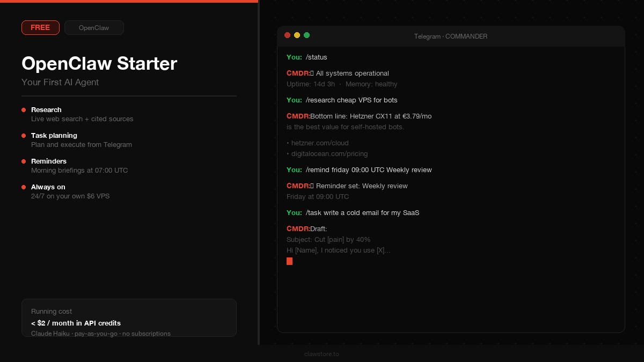The height and width of the screenshot is (362, 644).
Task: Open the hetzner.com/cloud source link
Action: pyautogui.click(x=320, y=143)
